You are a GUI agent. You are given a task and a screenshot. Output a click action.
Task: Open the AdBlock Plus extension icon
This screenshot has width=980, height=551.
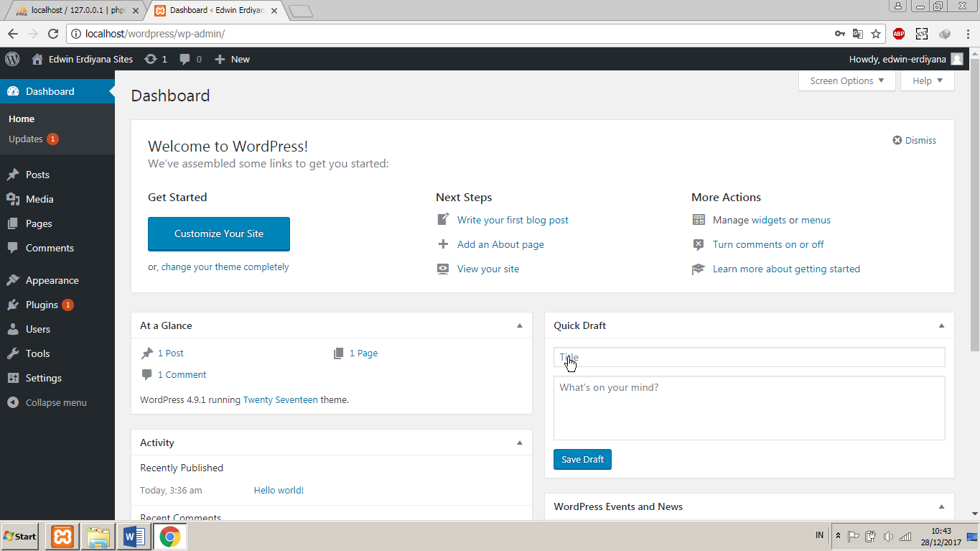point(899,34)
